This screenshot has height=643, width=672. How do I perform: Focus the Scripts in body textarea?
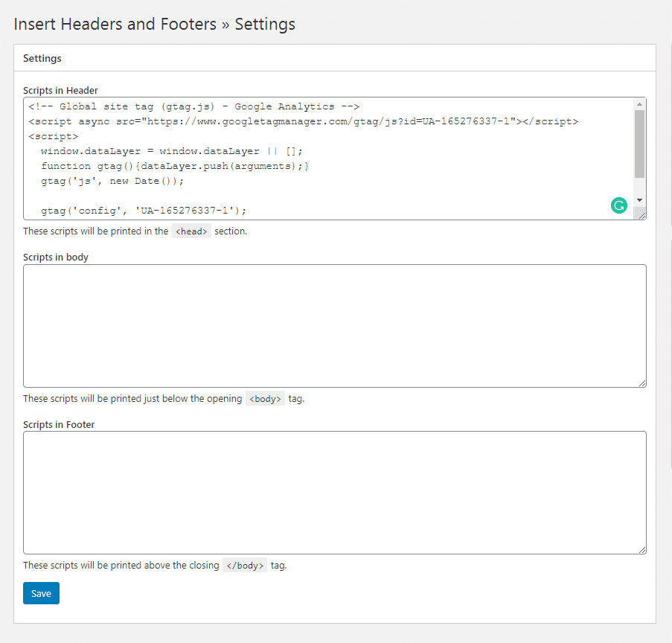pyautogui.click(x=335, y=326)
